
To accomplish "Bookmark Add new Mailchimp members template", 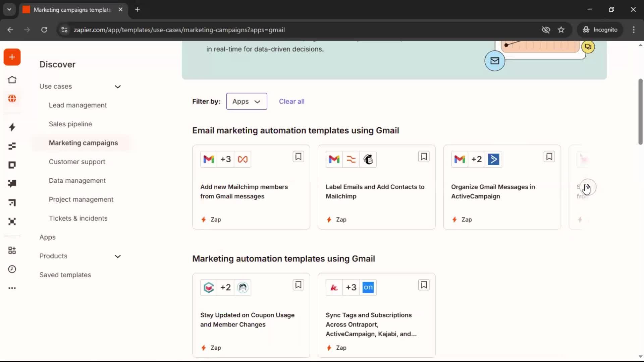I will pos(298,157).
